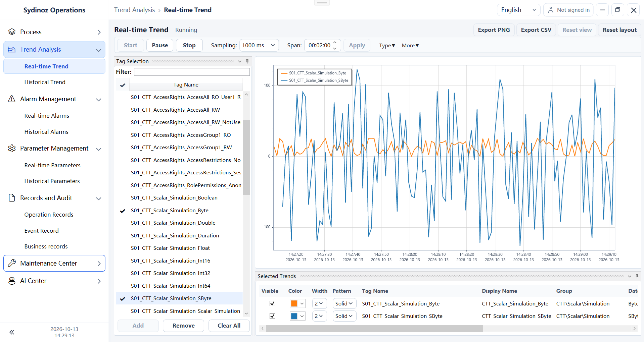Open the Sampling 1000 ms dropdown
The image size is (644, 342).
pyautogui.click(x=259, y=45)
